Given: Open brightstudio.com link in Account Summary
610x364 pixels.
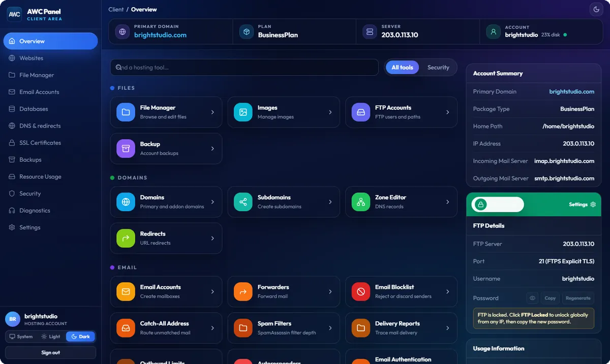Looking at the screenshot, I should [572, 91].
